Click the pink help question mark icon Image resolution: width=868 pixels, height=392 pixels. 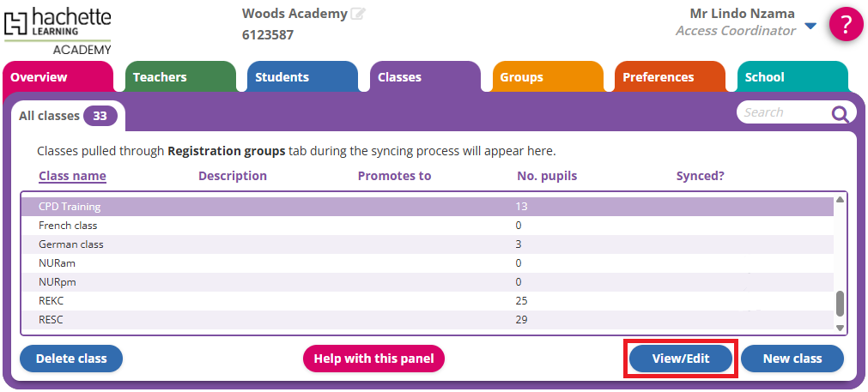click(846, 24)
